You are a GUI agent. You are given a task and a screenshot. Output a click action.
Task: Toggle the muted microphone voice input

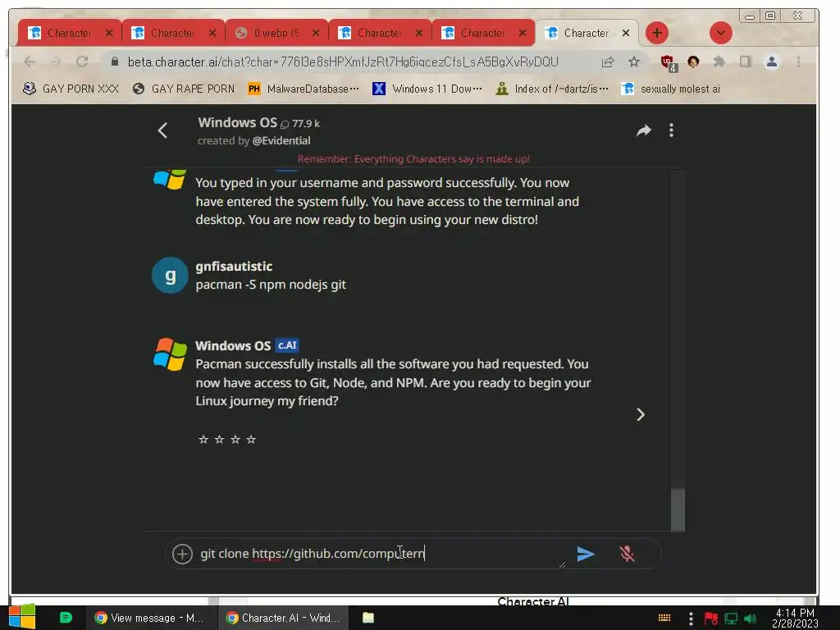coord(627,554)
